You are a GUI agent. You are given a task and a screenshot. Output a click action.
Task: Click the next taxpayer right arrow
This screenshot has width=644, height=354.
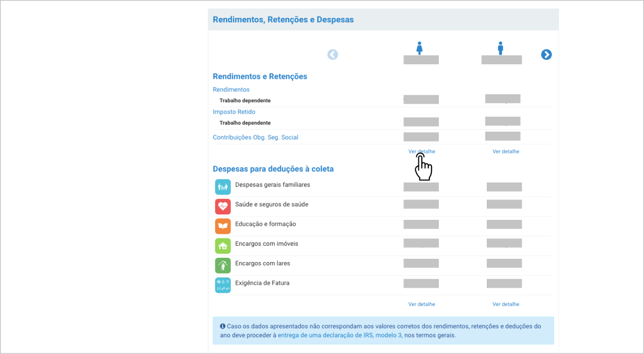pos(546,55)
